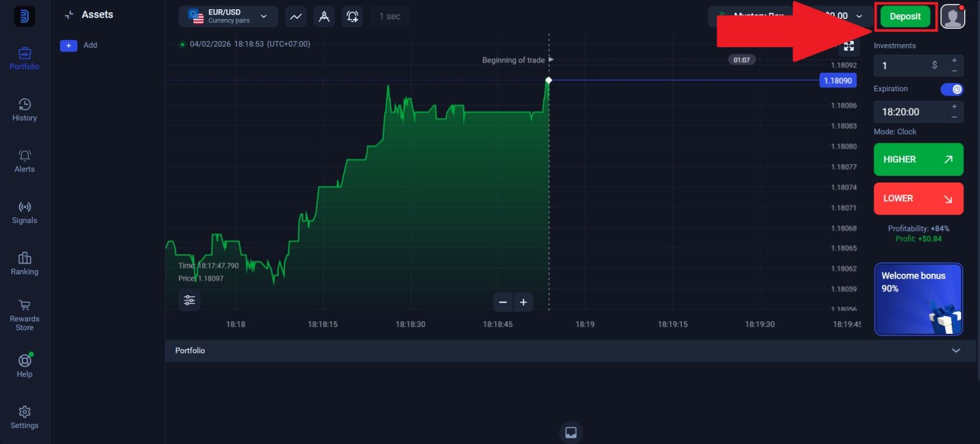
Task: Open chart settings sliders icon
Action: click(189, 300)
